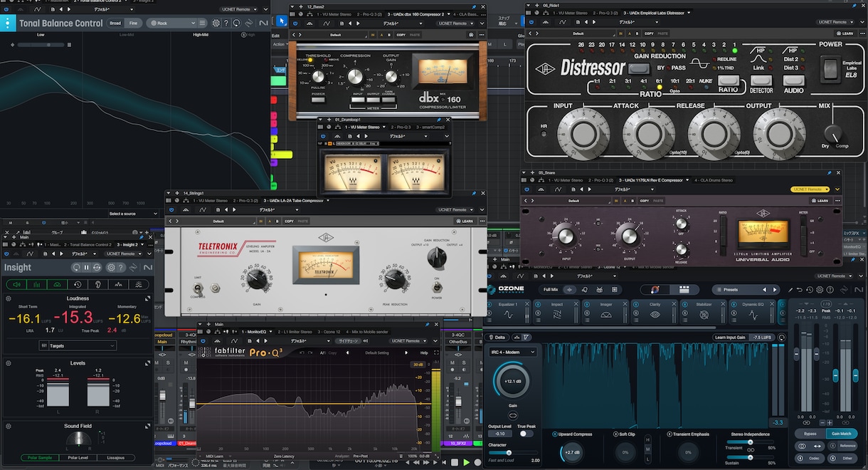Toggle Transient Emphasis power button

tap(669, 434)
